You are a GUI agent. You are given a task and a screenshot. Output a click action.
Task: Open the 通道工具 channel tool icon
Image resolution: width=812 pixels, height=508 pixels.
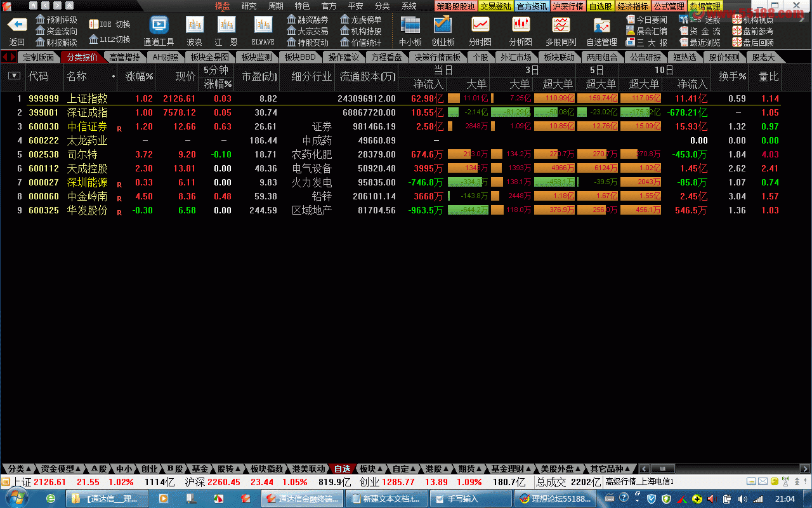tap(159, 25)
